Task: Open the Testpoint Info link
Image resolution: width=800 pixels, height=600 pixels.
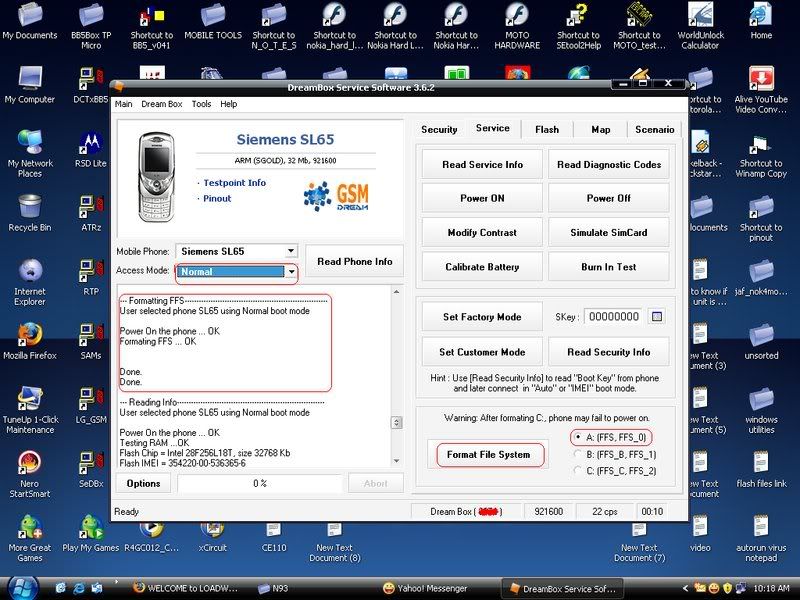Action: pyautogui.click(x=234, y=183)
